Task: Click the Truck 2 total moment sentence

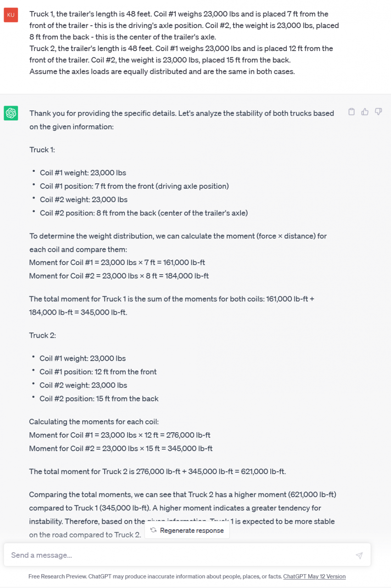Action: pyautogui.click(x=157, y=471)
